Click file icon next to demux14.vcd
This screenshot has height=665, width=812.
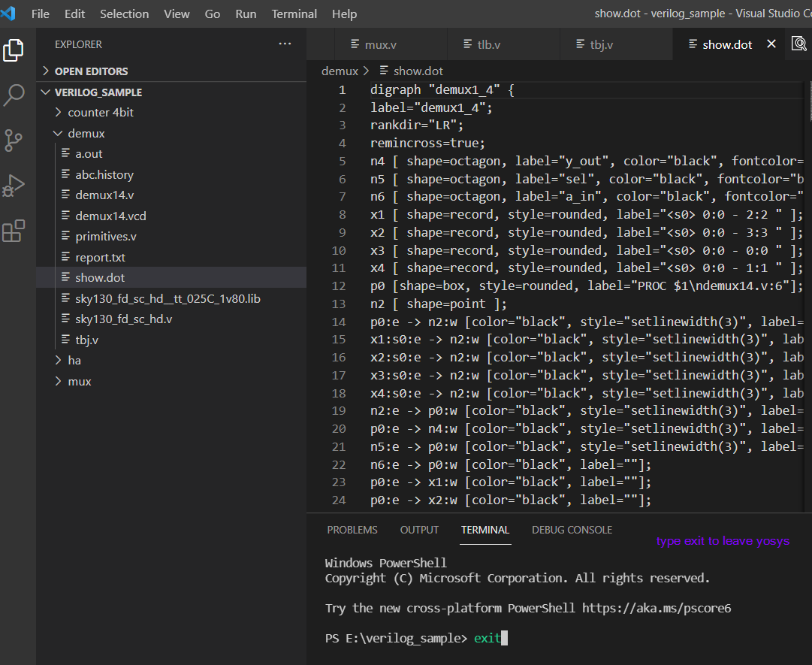click(66, 216)
